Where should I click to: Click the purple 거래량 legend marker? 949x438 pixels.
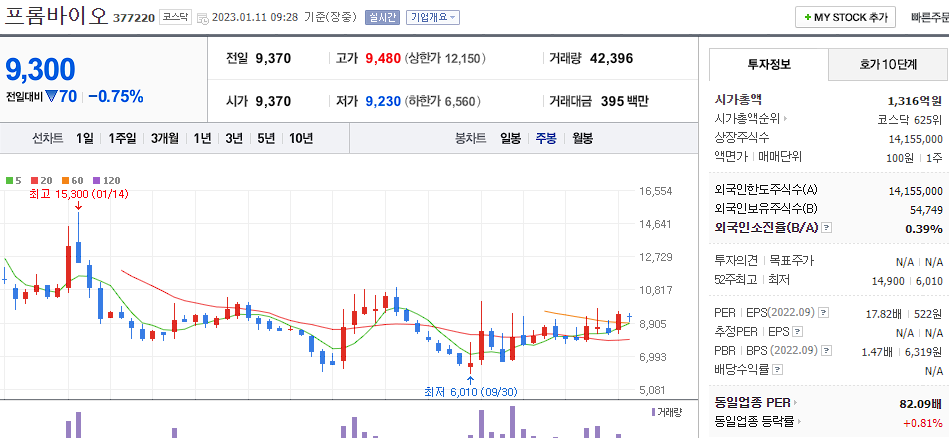pos(653,412)
